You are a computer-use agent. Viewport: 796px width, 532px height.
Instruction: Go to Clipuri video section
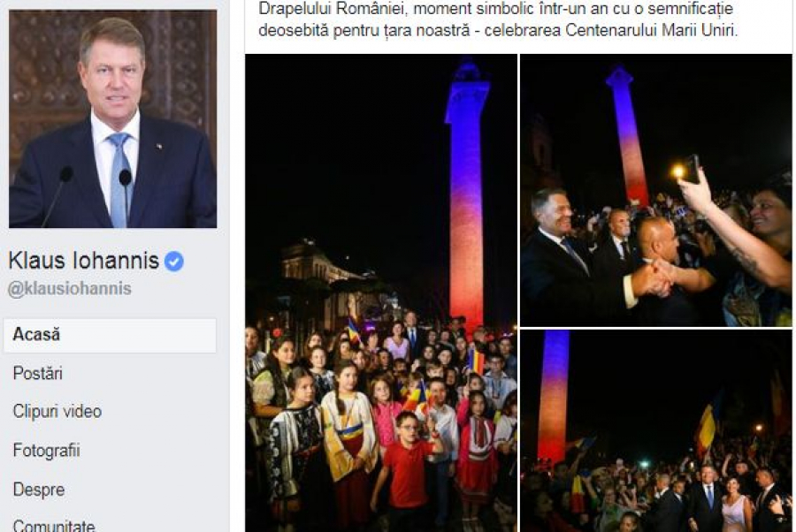click(57, 411)
